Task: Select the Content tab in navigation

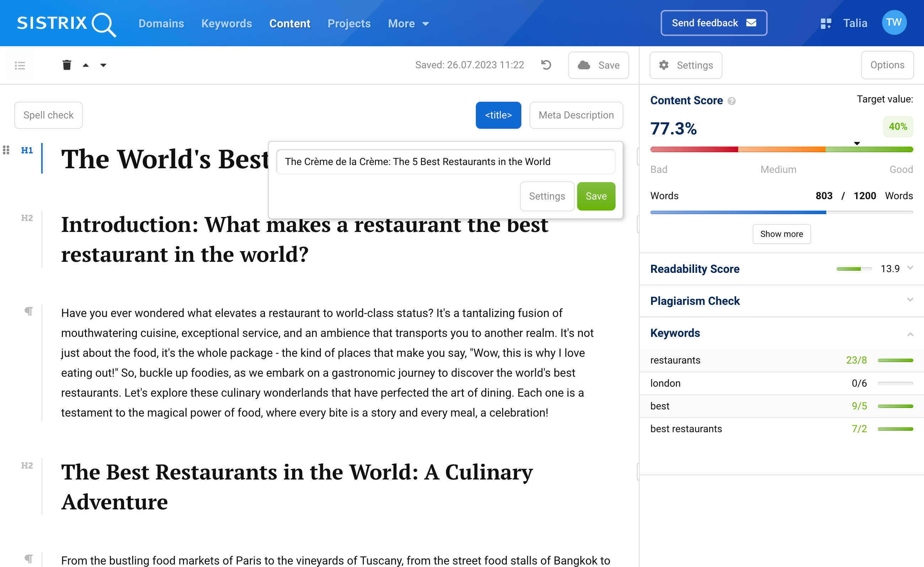Action: click(x=289, y=23)
